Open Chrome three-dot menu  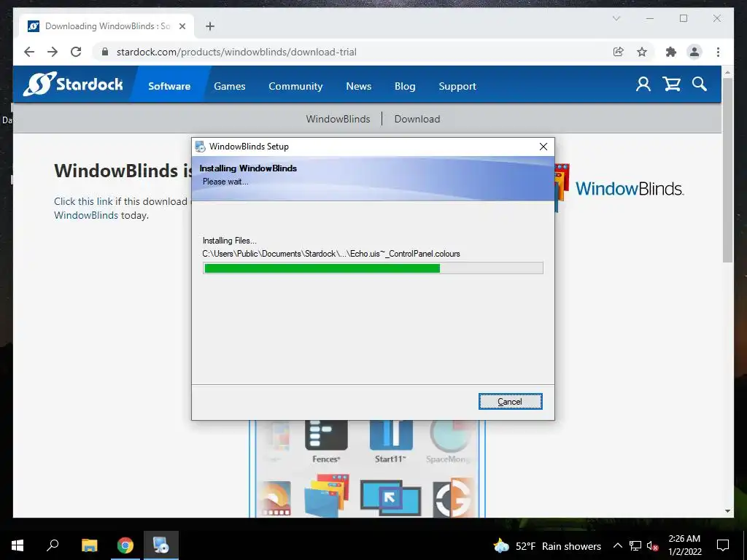718,52
